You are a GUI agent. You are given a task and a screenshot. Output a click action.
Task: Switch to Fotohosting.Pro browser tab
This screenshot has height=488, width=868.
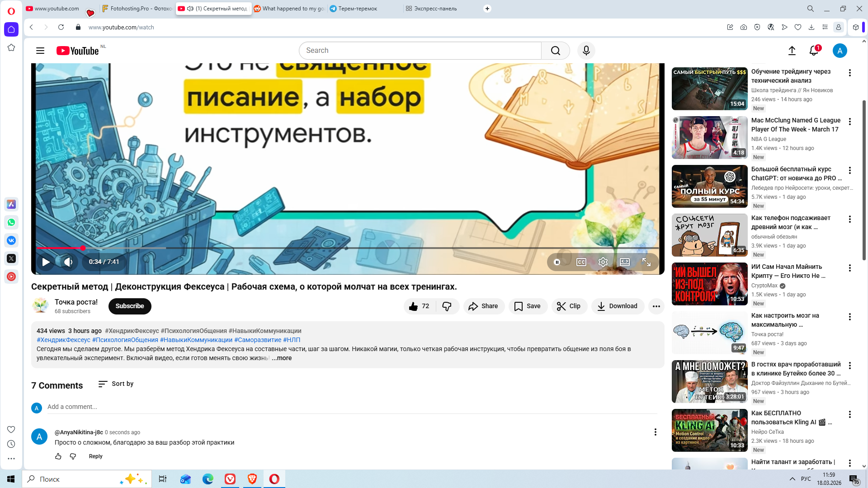[x=137, y=9]
